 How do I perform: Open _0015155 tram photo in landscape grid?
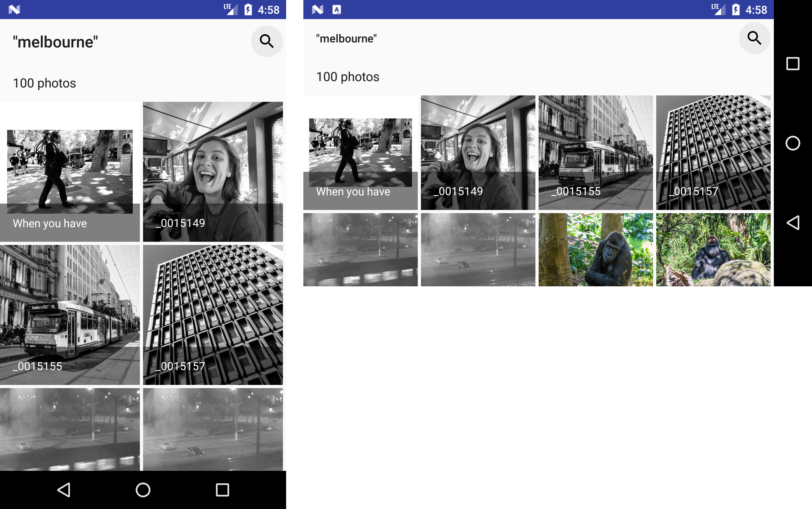pyautogui.click(x=595, y=152)
